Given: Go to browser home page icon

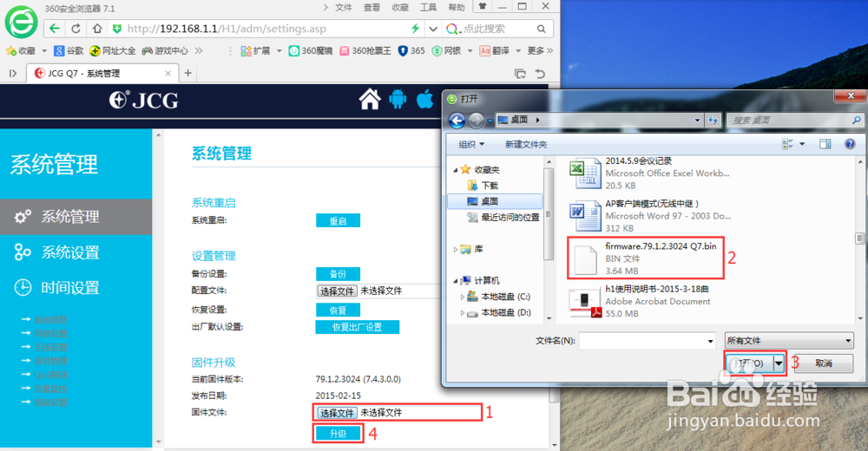Looking at the screenshot, I should pyautogui.click(x=97, y=29).
